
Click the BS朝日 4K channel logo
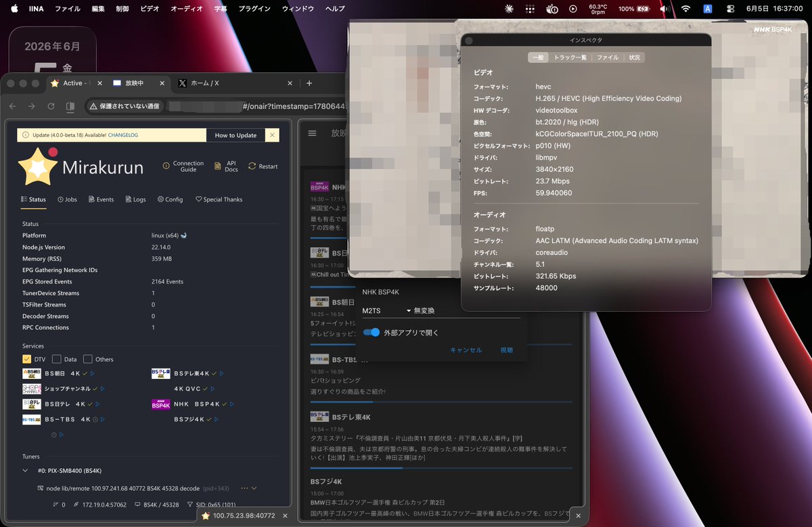[x=32, y=373]
